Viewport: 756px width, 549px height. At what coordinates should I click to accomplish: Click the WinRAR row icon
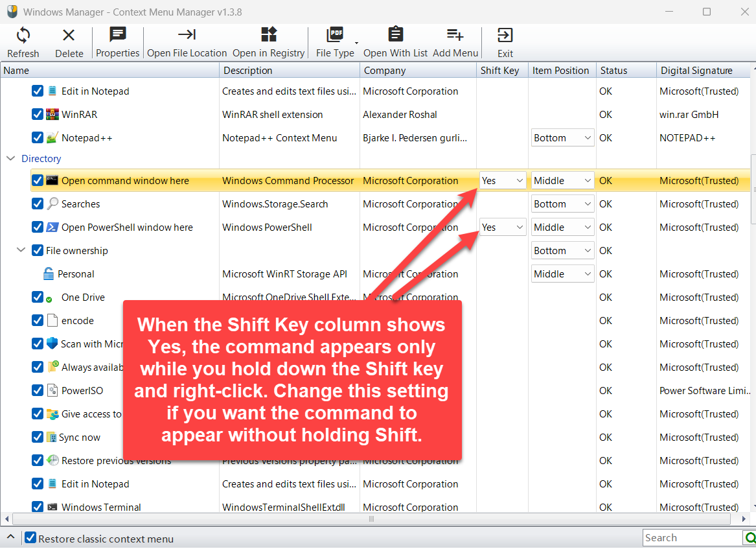click(x=52, y=114)
